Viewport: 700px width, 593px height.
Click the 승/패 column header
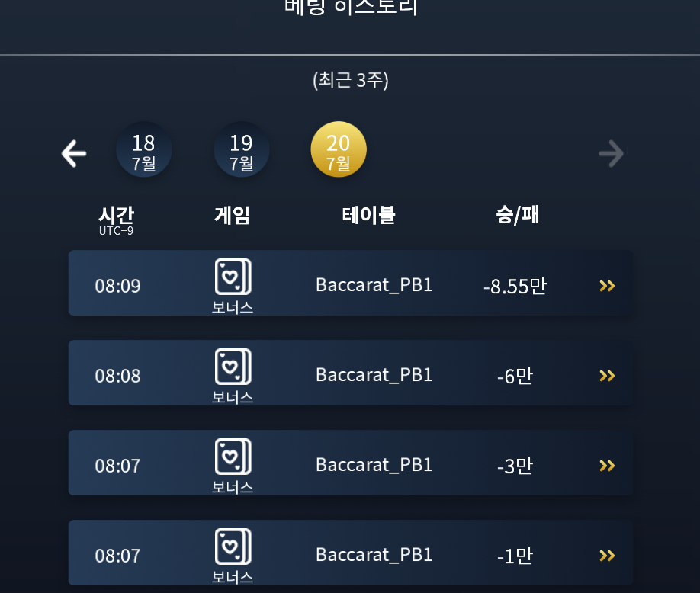point(518,215)
